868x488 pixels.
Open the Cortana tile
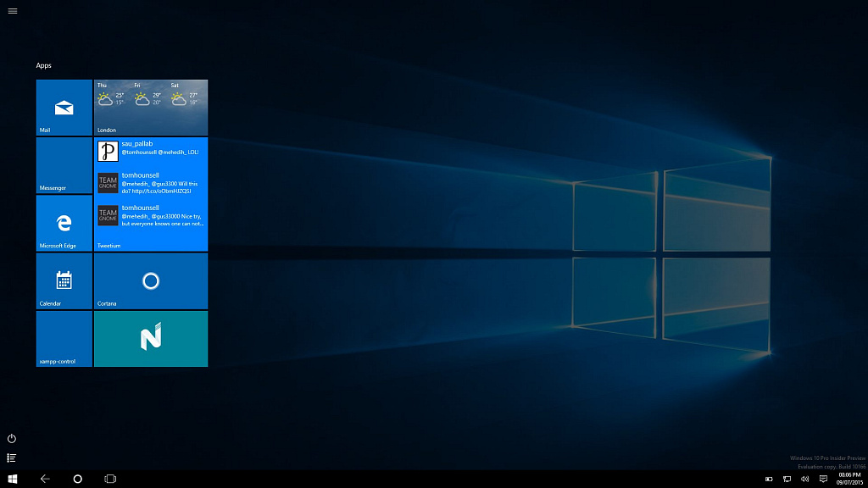tap(151, 281)
